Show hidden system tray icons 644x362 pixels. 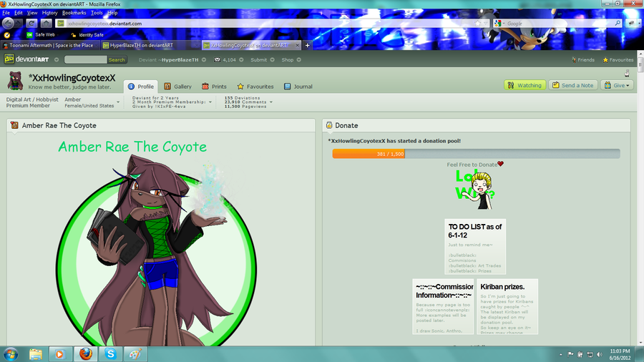(560, 354)
